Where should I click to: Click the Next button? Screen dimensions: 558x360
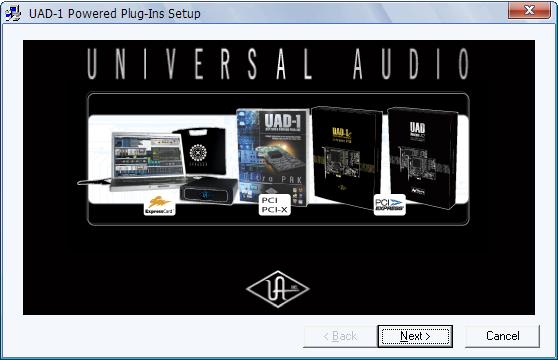(415, 336)
